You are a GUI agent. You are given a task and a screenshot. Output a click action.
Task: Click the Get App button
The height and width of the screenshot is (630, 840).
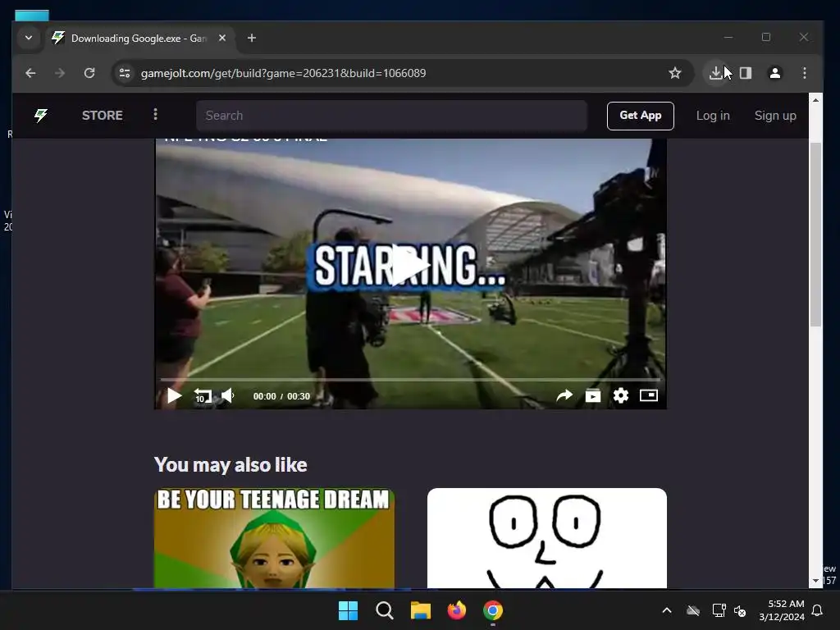point(640,116)
